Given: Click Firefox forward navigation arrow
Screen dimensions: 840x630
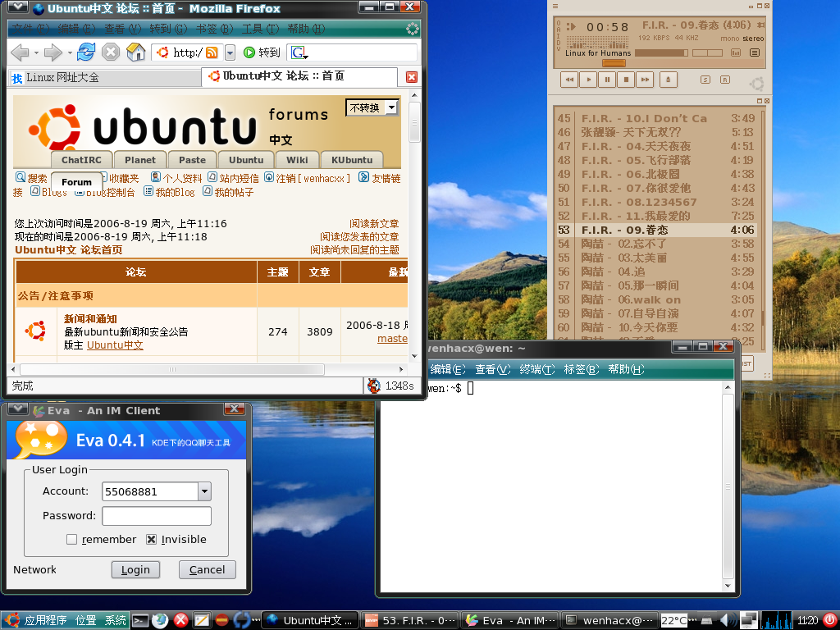Looking at the screenshot, I should [x=53, y=52].
